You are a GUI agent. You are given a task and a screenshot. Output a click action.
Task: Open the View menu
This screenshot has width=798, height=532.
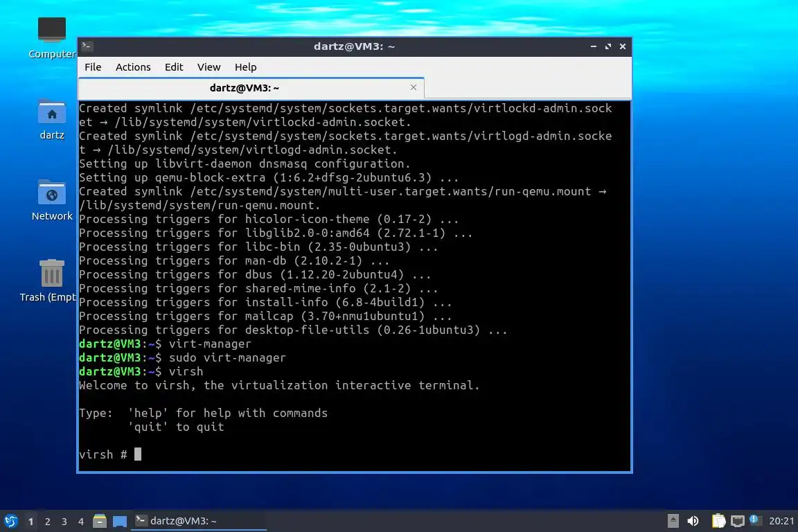click(209, 67)
